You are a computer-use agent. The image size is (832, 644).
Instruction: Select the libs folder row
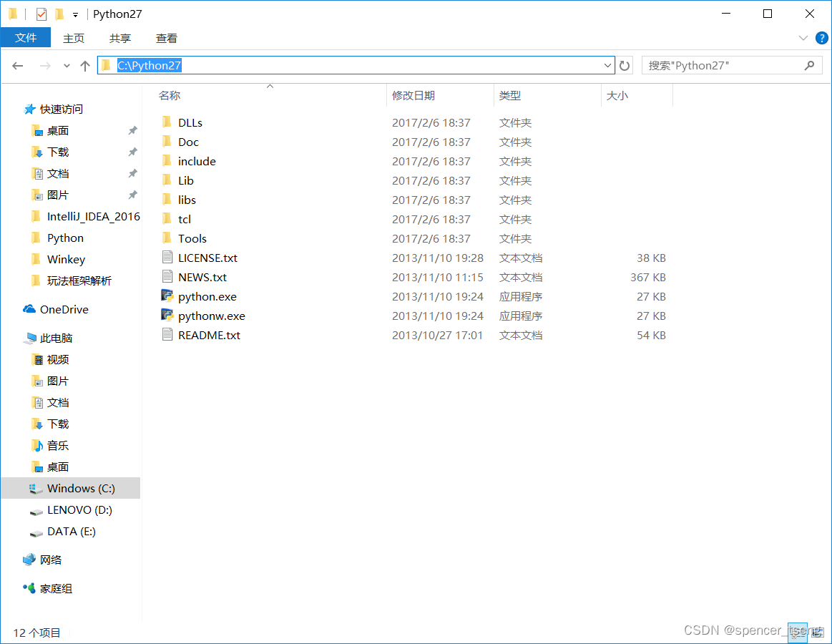pyautogui.click(x=414, y=200)
